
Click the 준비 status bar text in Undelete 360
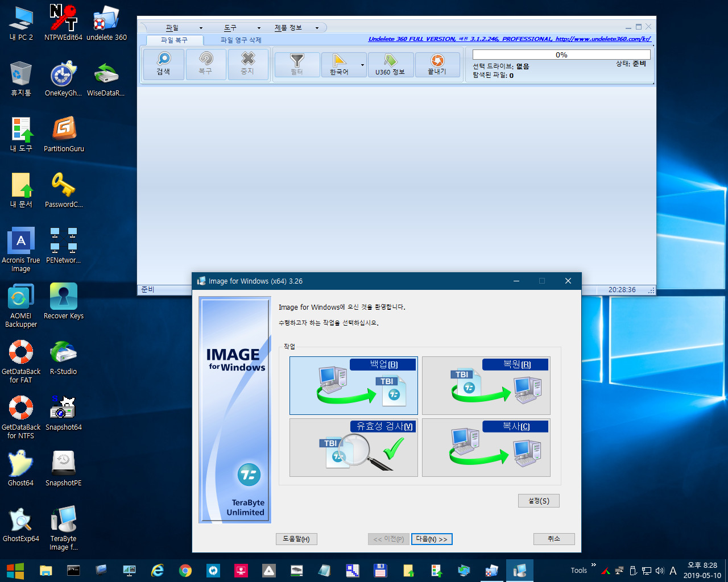pyautogui.click(x=148, y=290)
